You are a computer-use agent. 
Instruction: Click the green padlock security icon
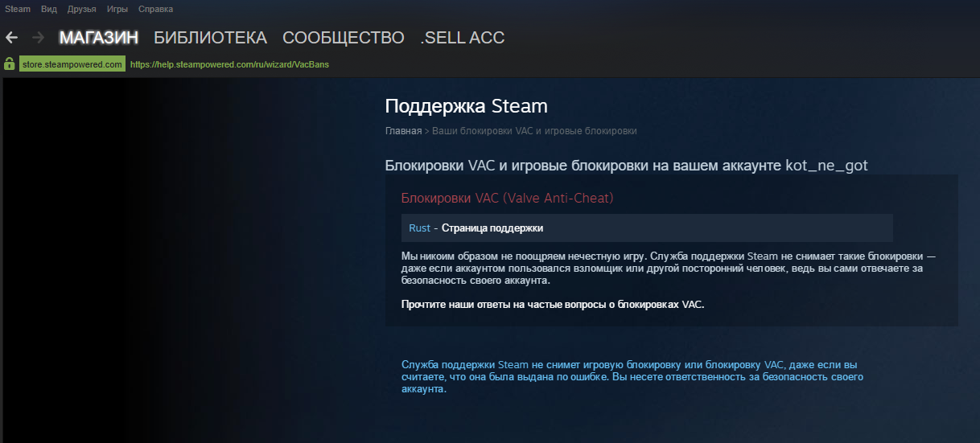point(10,64)
